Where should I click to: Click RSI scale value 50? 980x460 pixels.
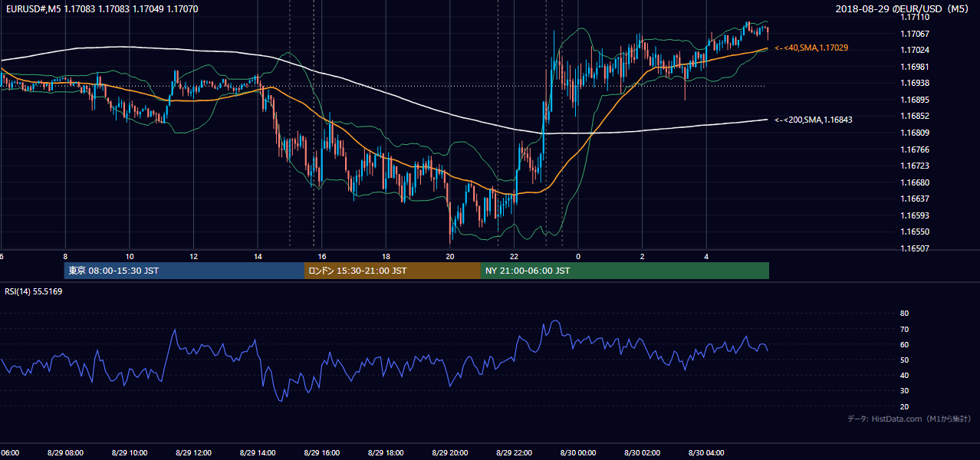[904, 360]
